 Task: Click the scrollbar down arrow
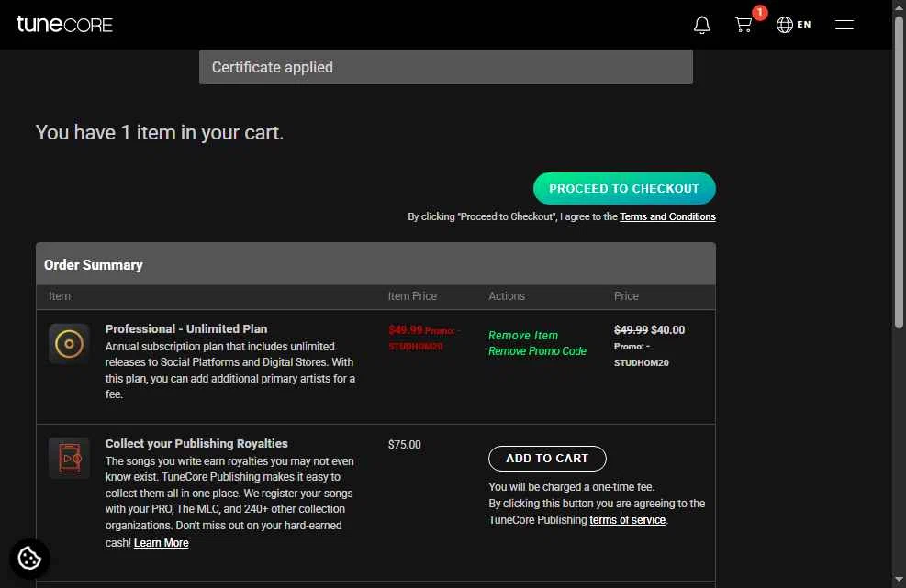899,580
